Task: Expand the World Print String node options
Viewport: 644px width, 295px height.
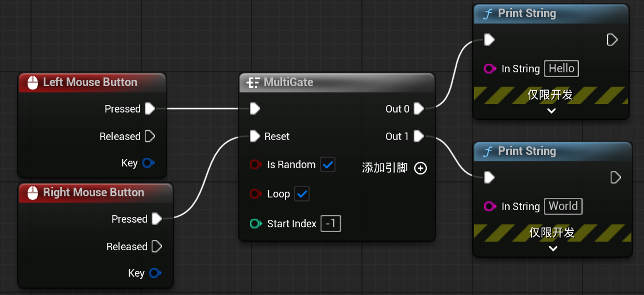Action: (x=553, y=249)
